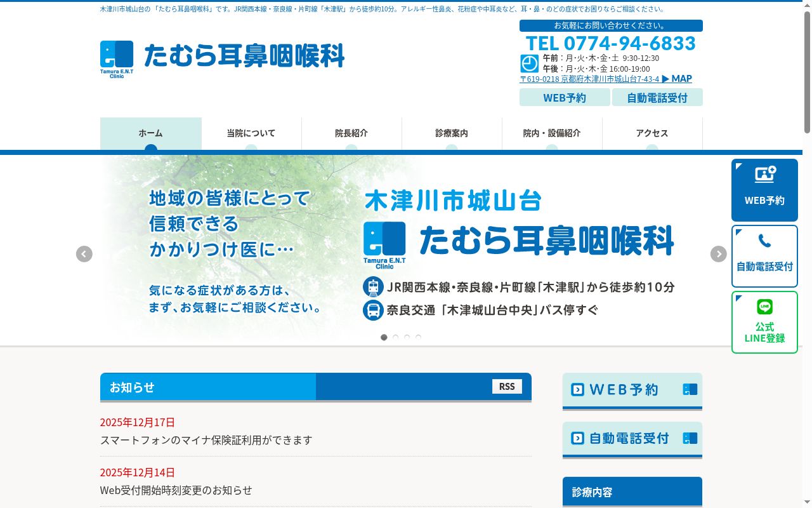Select the first slider pagination dot
Screen dimensions: 812x508
click(384, 337)
